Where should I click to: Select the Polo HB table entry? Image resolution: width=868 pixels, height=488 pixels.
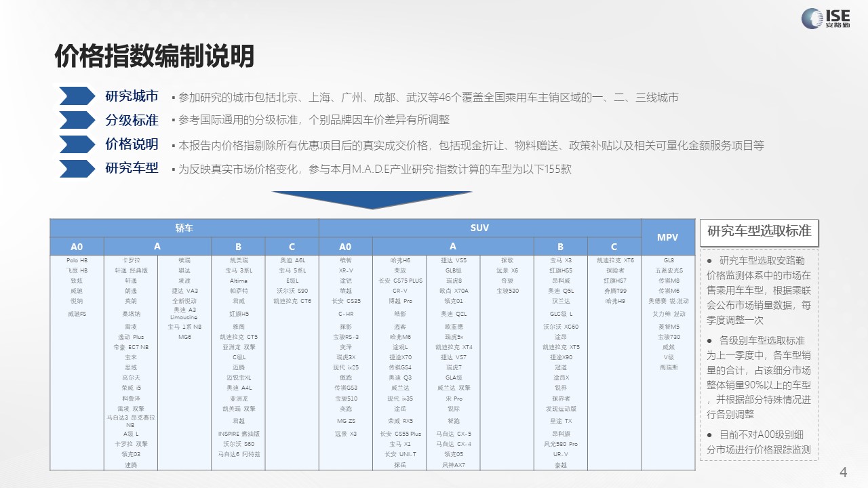coord(77,260)
